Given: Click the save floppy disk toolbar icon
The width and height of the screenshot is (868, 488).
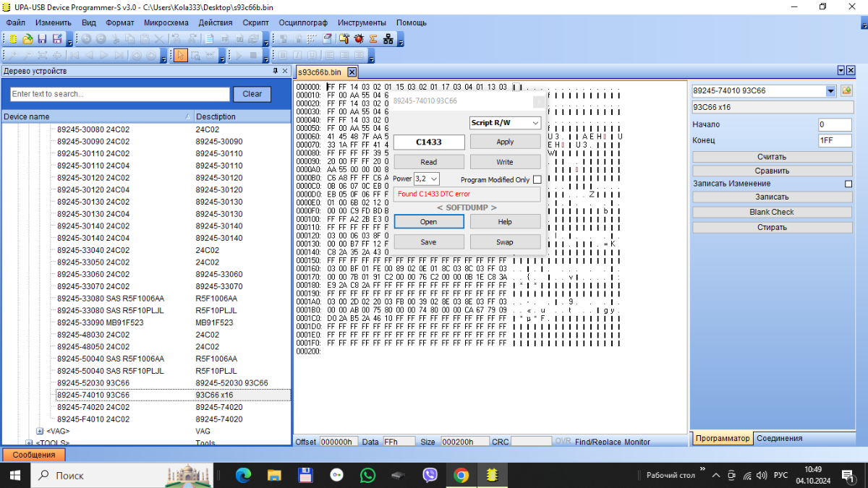Looking at the screenshot, I should (43, 39).
